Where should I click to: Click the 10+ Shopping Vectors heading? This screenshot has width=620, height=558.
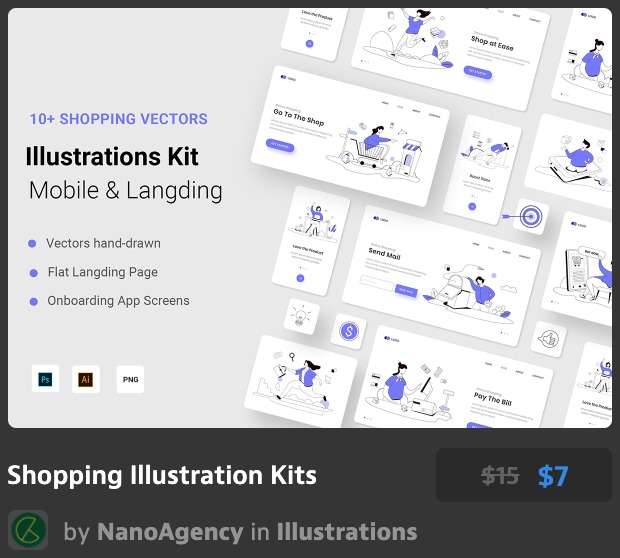(x=118, y=119)
